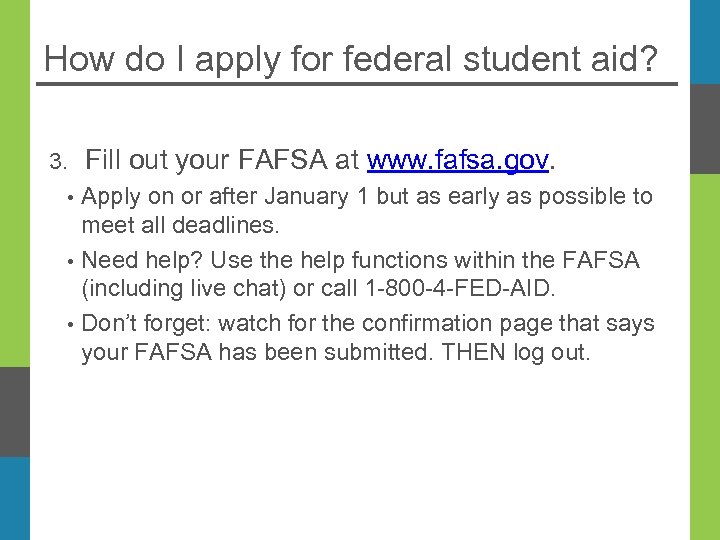Select the "Apply on or after January 1" line

tap(366, 197)
